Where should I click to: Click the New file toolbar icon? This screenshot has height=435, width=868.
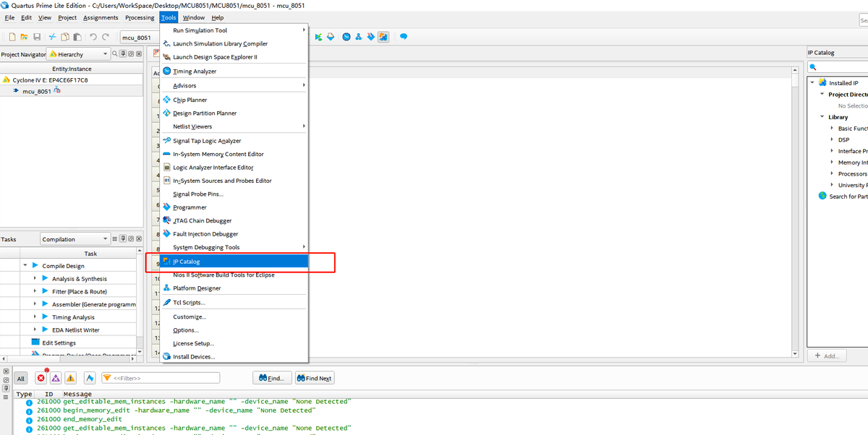pos(12,37)
